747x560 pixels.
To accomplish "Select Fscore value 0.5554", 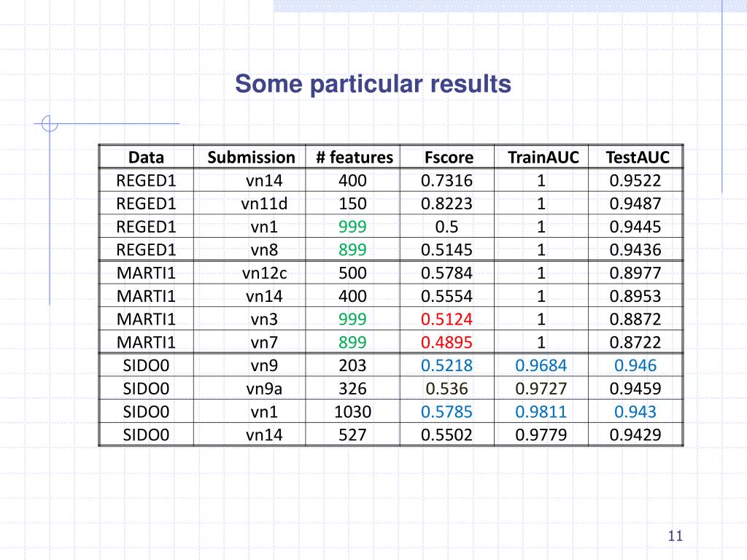I will point(447,296).
